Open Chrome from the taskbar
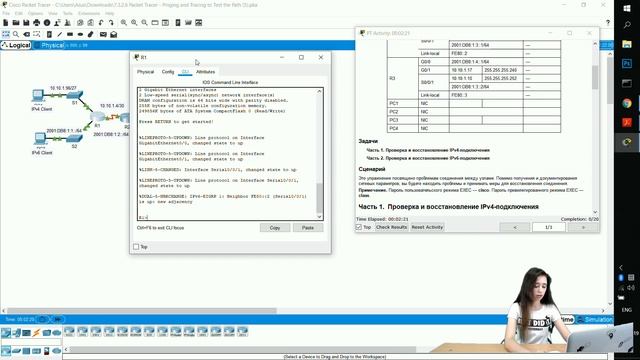This screenshot has height=360, width=640. point(627,103)
